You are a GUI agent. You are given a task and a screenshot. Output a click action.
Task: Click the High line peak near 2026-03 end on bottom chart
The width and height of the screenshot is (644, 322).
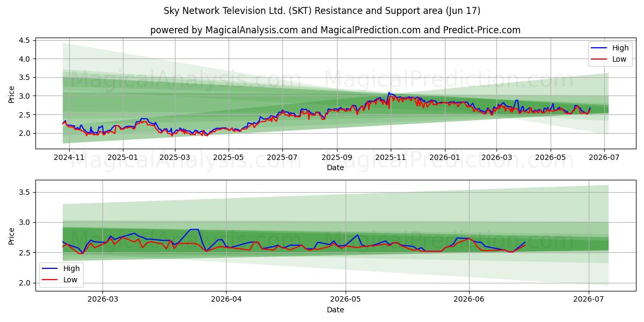194,230
